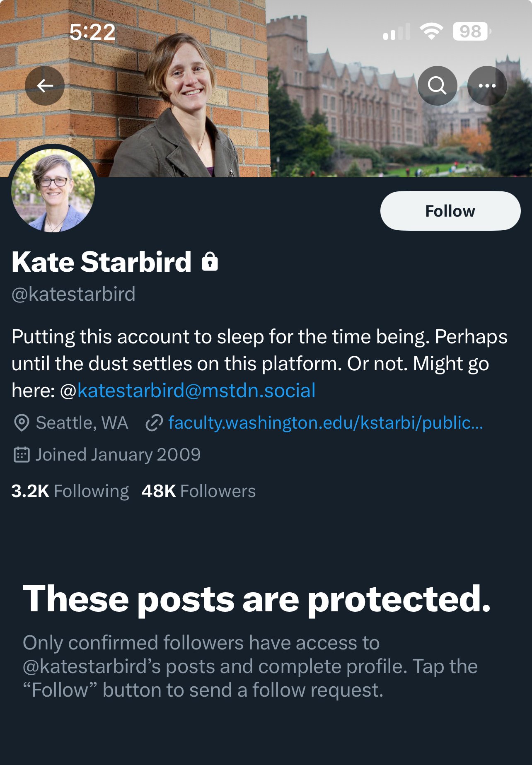
Task: View the 48K Followers list
Action: [198, 491]
